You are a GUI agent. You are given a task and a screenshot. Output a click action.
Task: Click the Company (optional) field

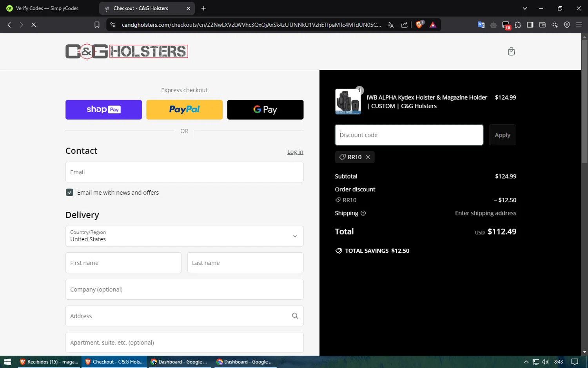pos(184,290)
